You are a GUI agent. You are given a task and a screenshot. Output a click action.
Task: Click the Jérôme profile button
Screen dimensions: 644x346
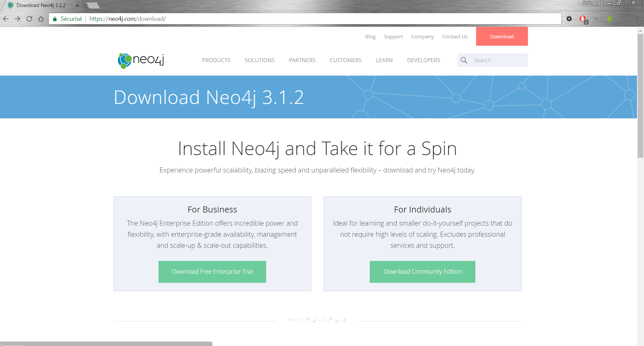click(589, 3)
